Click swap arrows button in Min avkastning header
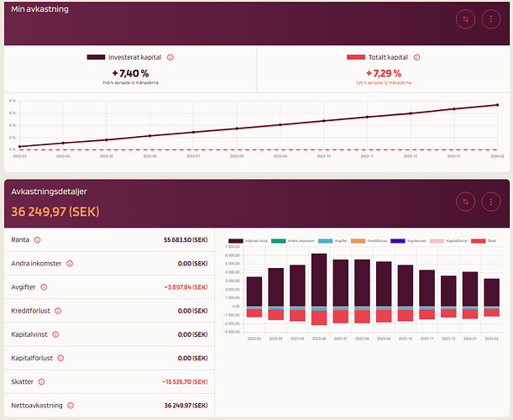The height and width of the screenshot is (420, 513). tap(466, 18)
